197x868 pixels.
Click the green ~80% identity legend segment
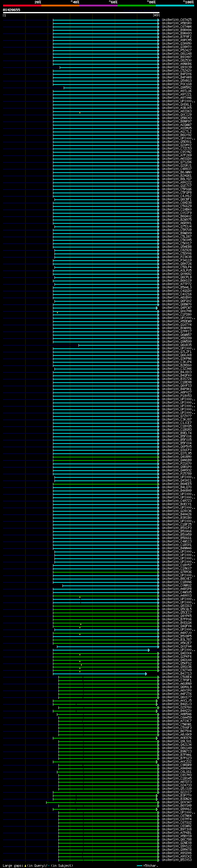pos(137,6)
